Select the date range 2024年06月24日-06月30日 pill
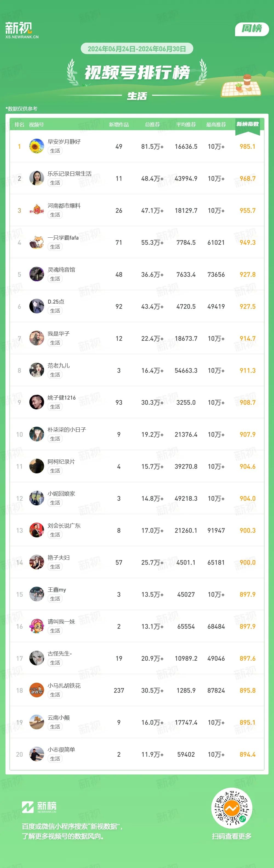274x868 pixels. click(x=137, y=48)
